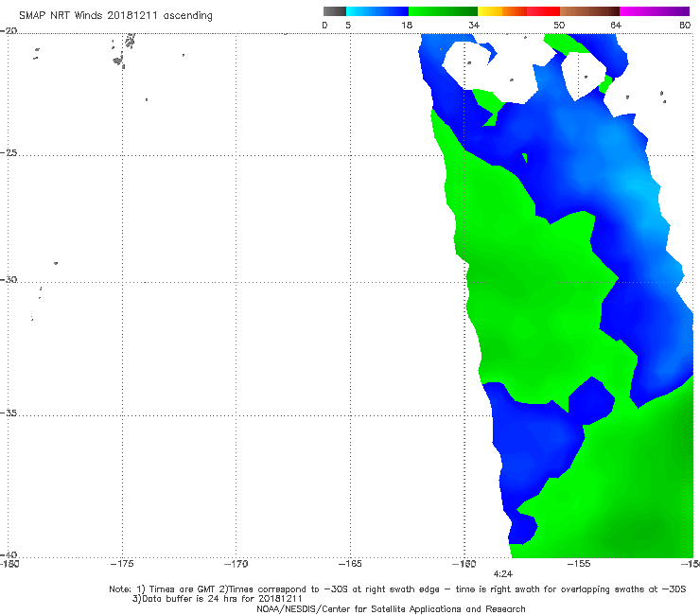This screenshot has width=700, height=615.
Task: Click the swath time label '4:24'
Action: pyautogui.click(x=502, y=574)
